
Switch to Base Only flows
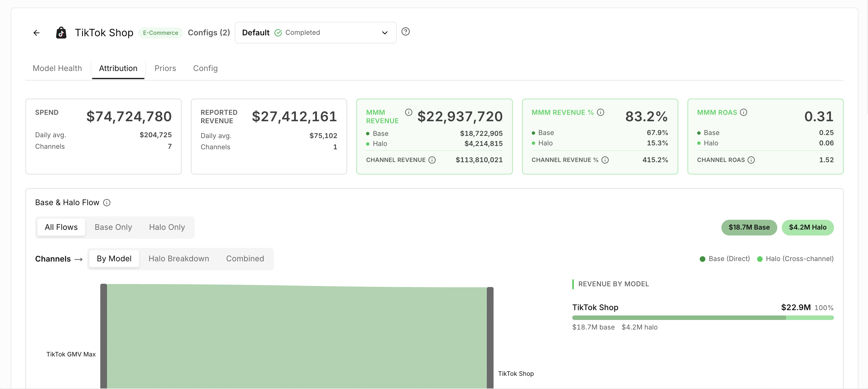(113, 227)
